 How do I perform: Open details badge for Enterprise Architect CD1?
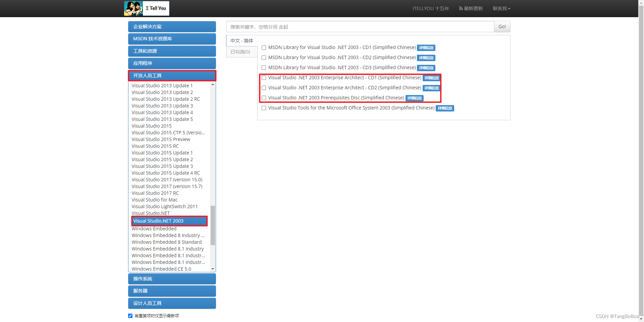[431, 78]
